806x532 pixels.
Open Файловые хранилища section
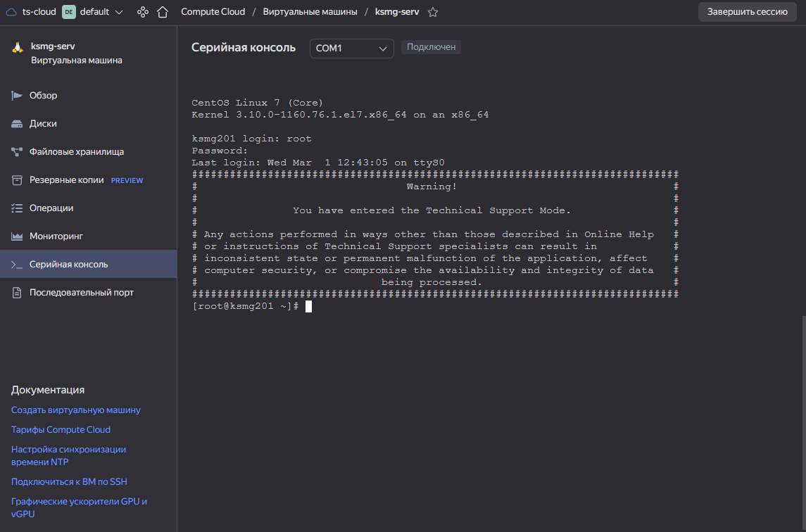coord(89,151)
